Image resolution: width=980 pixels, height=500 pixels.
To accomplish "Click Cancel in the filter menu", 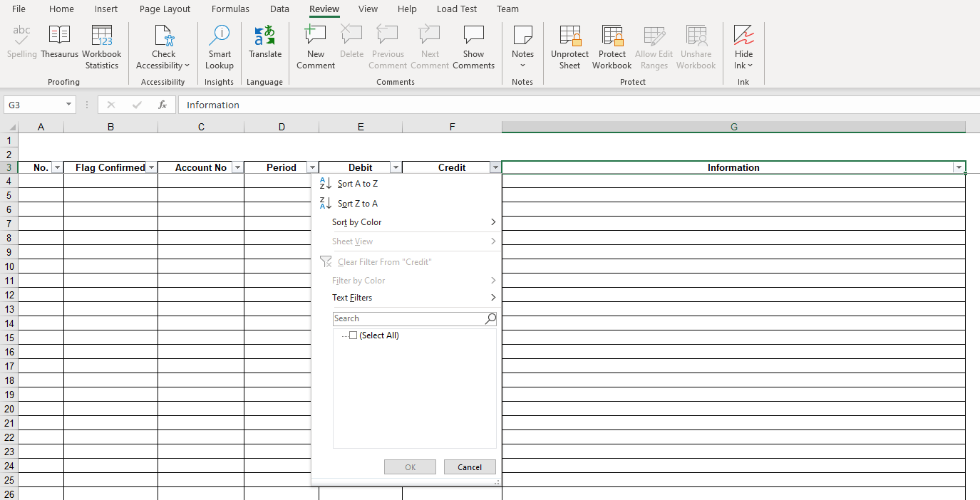I will pyautogui.click(x=470, y=467).
